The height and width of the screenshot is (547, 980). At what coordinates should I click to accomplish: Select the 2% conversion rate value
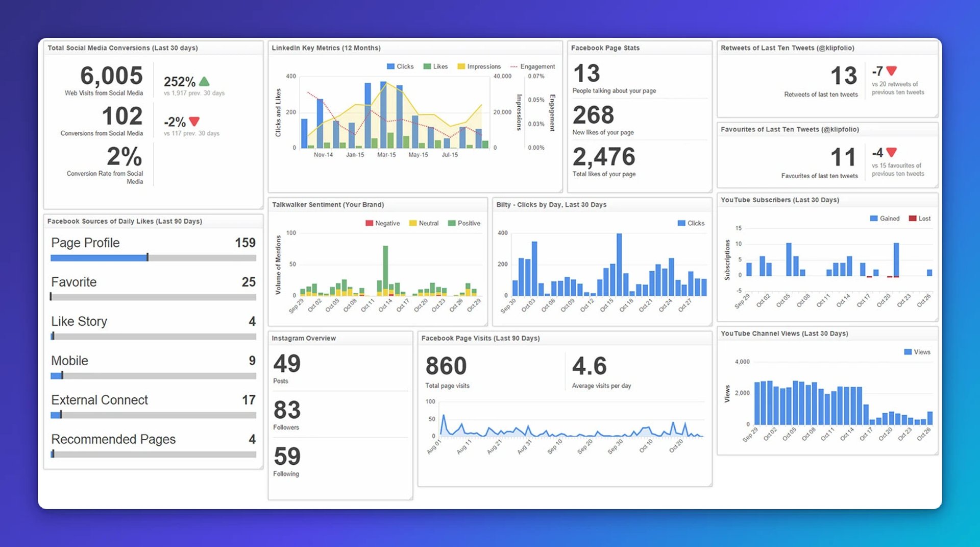[x=124, y=156]
